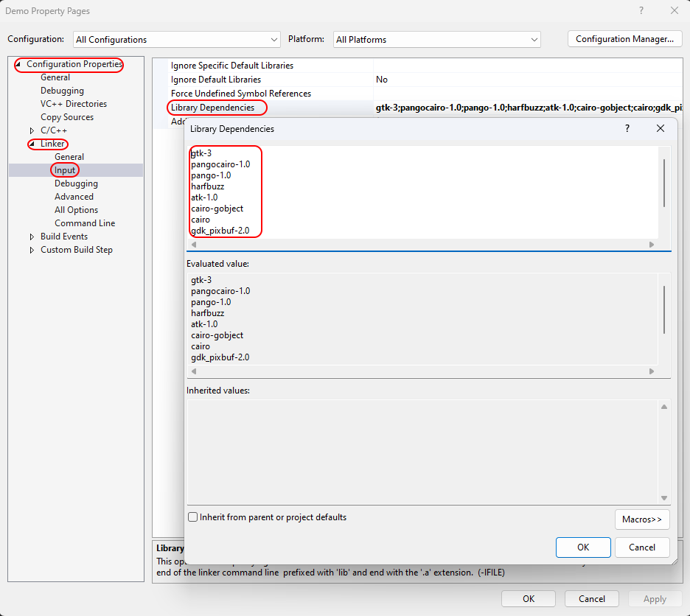Open the Configuration dropdown

178,40
